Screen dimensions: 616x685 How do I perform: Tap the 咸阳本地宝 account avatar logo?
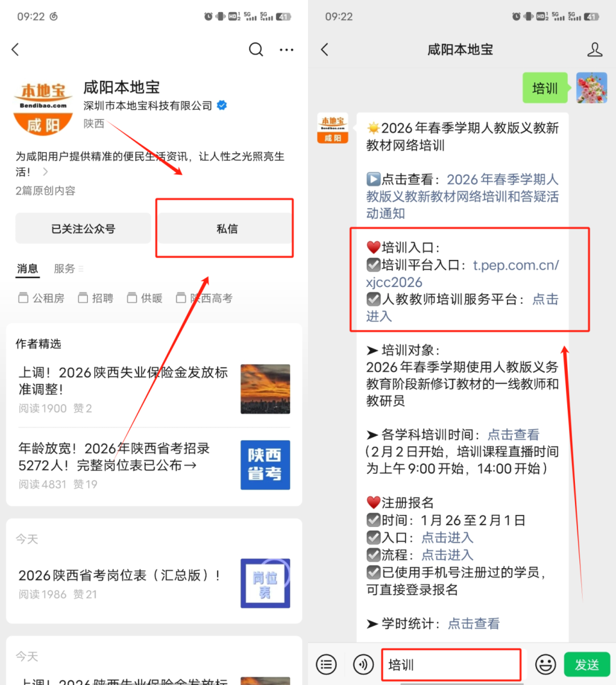click(x=42, y=107)
